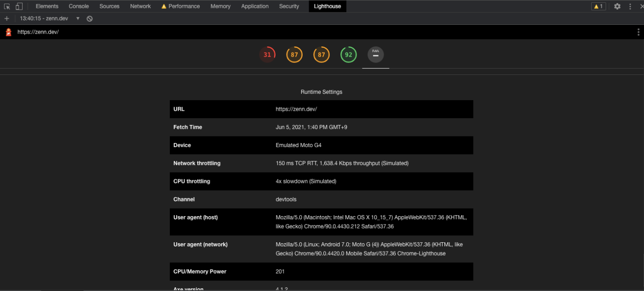Switch to the Console tab

click(79, 6)
